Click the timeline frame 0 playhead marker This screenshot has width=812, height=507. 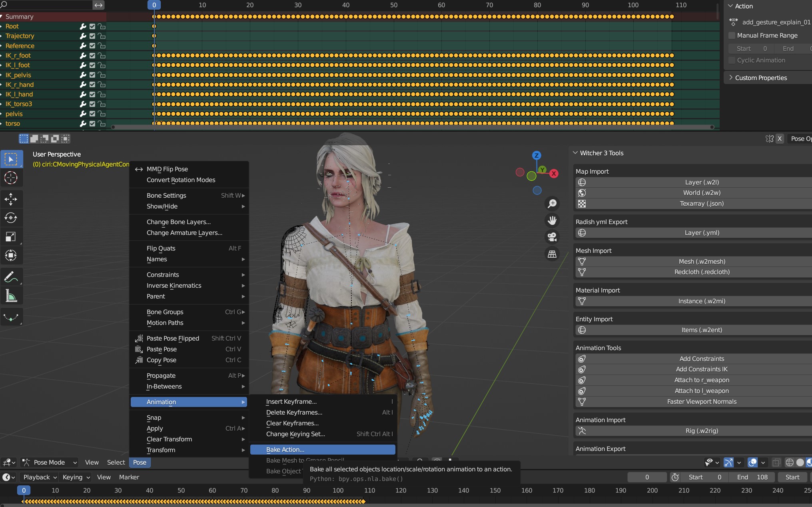tap(24, 491)
